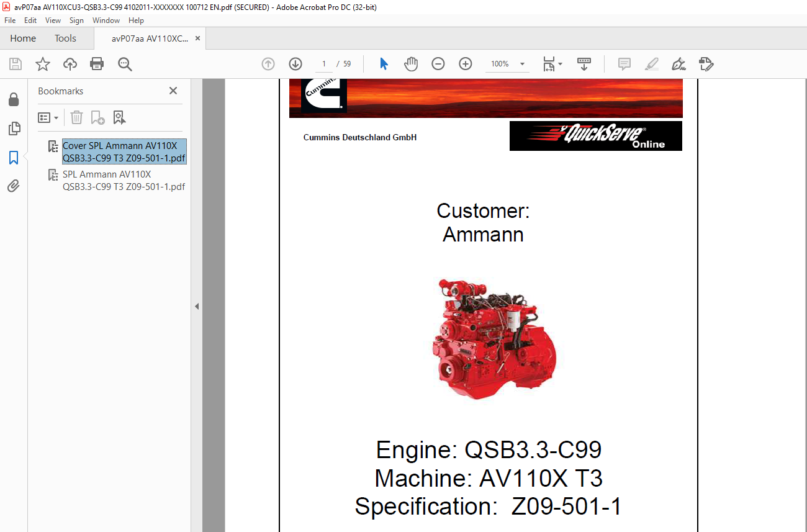Open the sign document pen tool
Viewport: 807px width, 532px height.
(679, 64)
